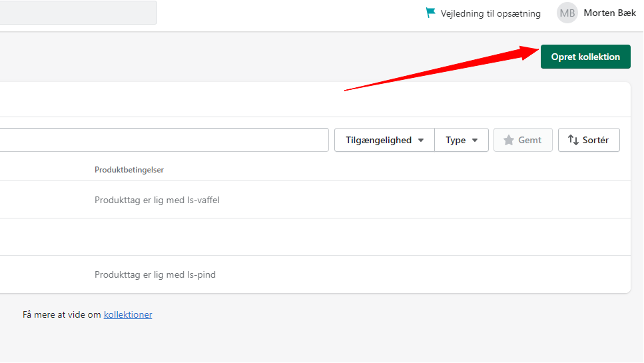Click Vejledning til opsætning link
644x363 pixels.
(x=490, y=13)
